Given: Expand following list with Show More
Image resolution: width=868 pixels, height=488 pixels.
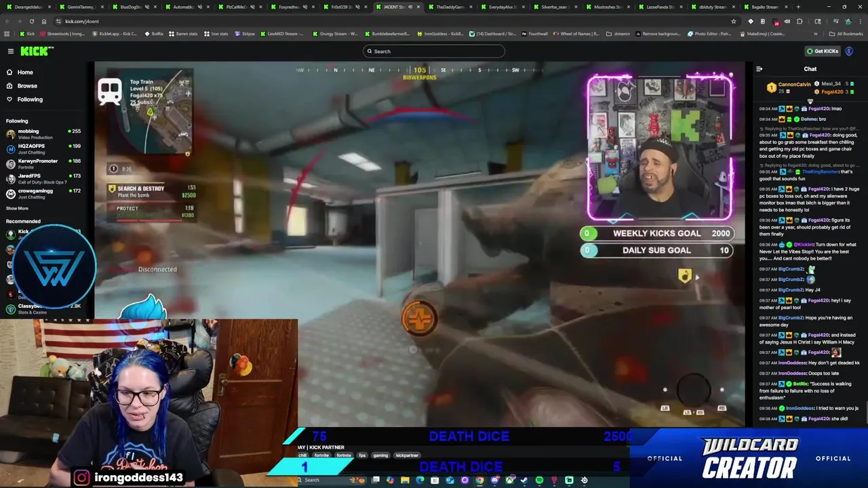Looking at the screenshot, I should pos(17,208).
